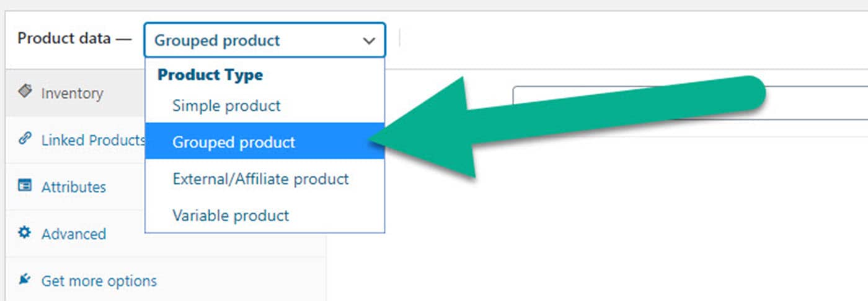The image size is (868, 301).
Task: Choose Simple product from Product Type list
Action: click(x=226, y=106)
